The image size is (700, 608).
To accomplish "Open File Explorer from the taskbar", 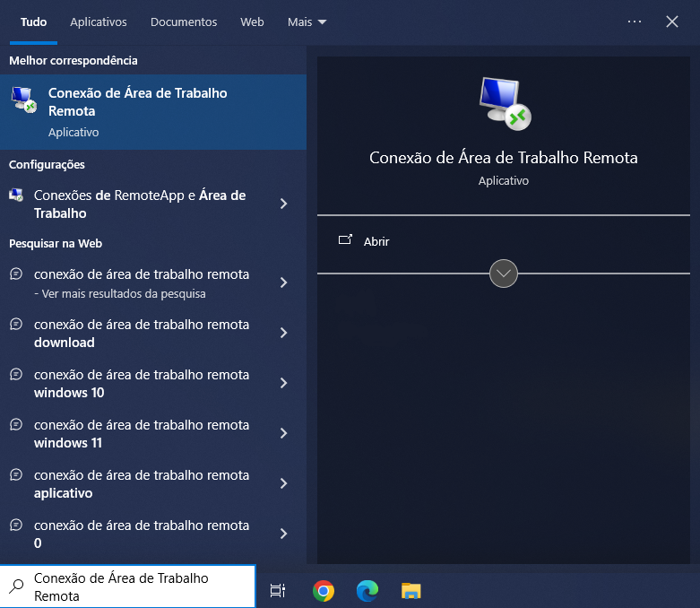I will pos(410,590).
